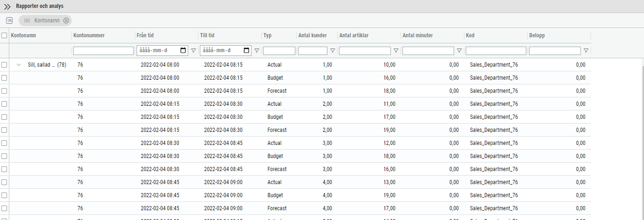Sort by Kontonummer column header
Image resolution: width=644 pixels, height=220 pixels.
89,35
